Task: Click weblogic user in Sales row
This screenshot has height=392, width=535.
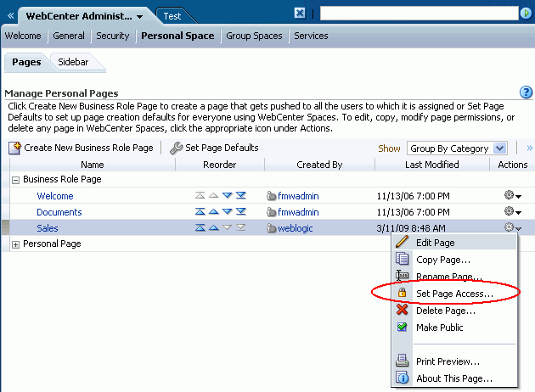Action: [296, 228]
